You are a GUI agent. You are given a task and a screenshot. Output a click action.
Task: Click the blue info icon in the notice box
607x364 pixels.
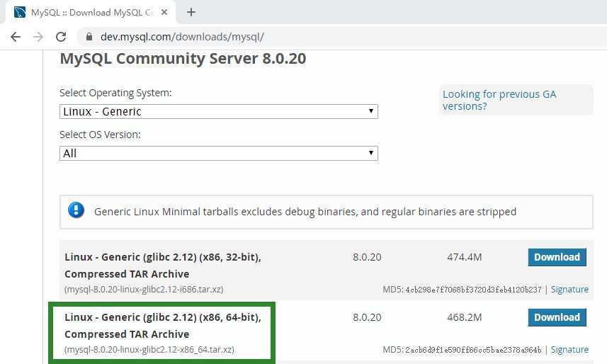[x=76, y=210]
